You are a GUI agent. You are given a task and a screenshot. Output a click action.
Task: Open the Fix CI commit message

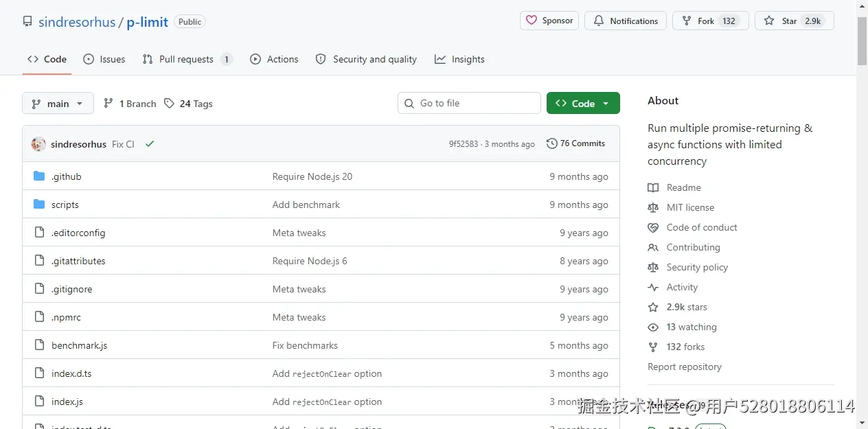click(123, 144)
